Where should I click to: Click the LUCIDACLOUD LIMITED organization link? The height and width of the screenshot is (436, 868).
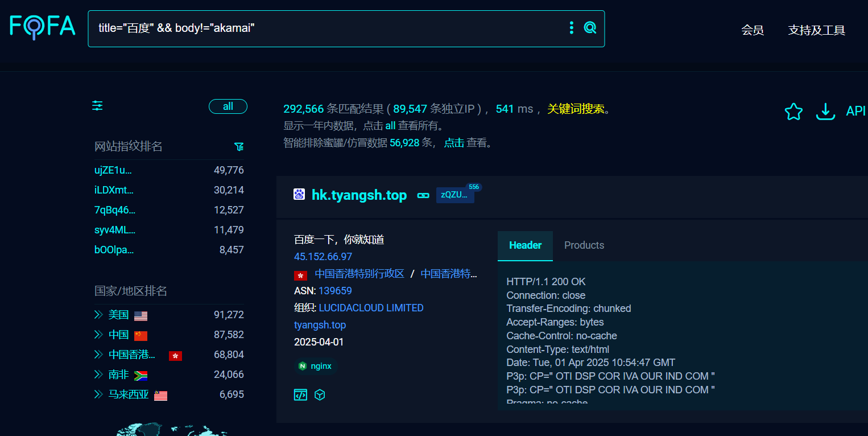tap(371, 308)
